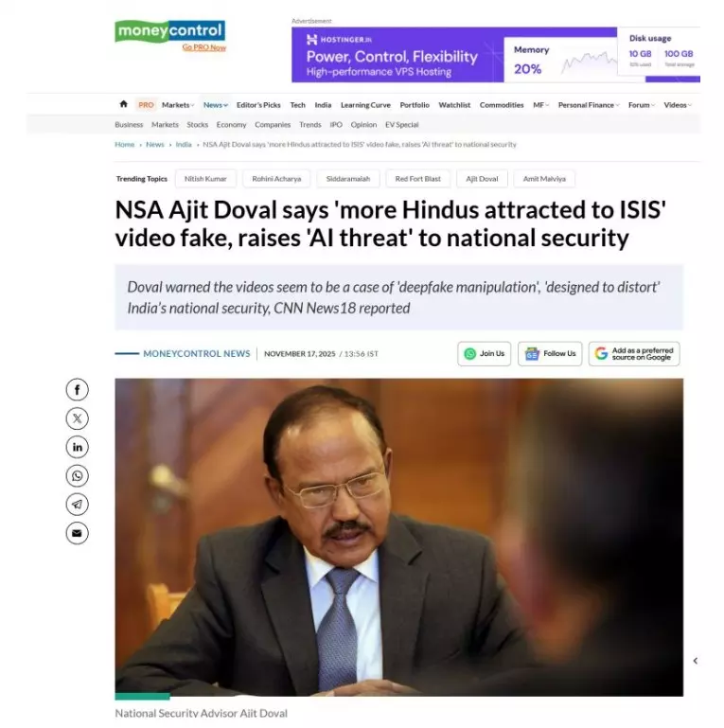
Task: Collapse side panel with left chevron
Action: 696,661
